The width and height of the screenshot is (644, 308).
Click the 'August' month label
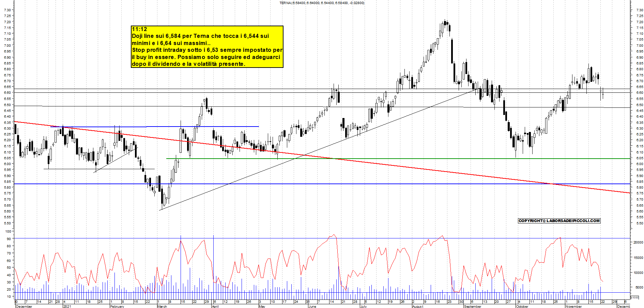(417, 306)
